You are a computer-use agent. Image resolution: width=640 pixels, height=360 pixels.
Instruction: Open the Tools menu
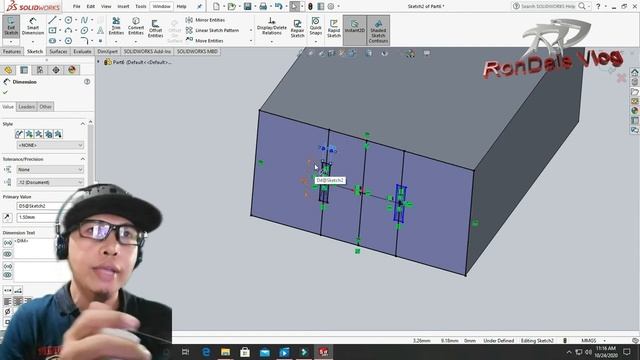140,6
